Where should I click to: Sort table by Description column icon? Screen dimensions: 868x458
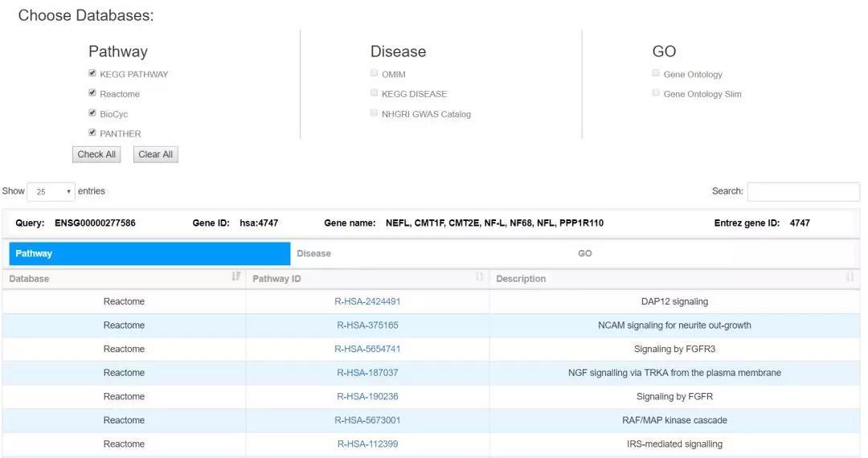click(850, 276)
